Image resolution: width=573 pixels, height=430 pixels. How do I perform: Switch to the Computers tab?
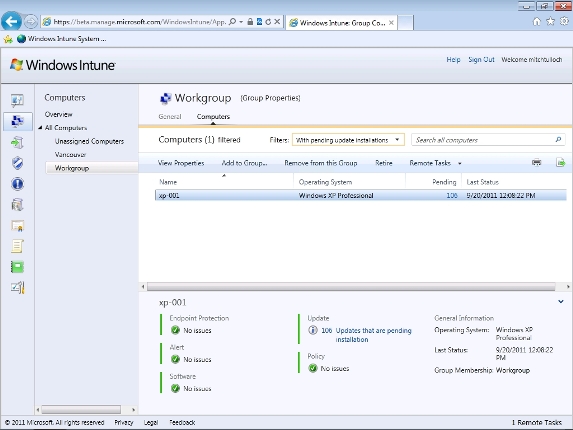[x=213, y=117]
